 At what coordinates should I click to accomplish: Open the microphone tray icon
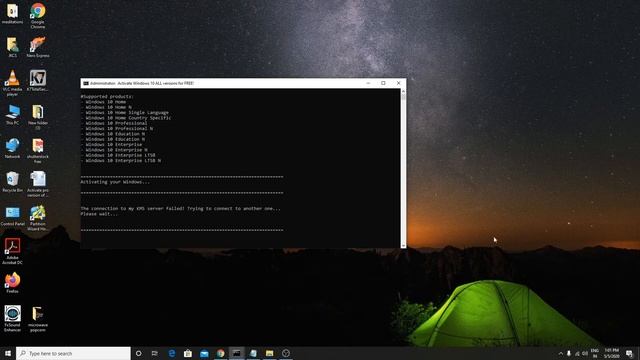click(569, 353)
